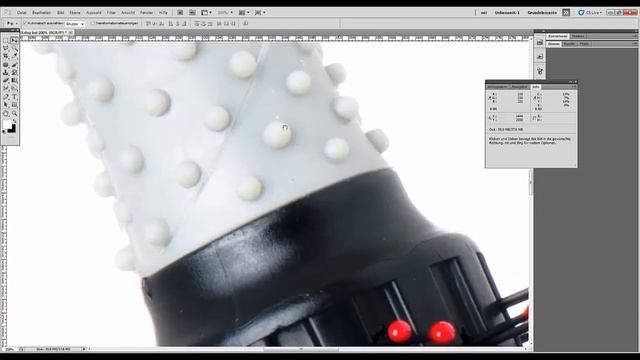Open the view extras dropdown
640x360 pixels.
pyautogui.click(x=207, y=13)
